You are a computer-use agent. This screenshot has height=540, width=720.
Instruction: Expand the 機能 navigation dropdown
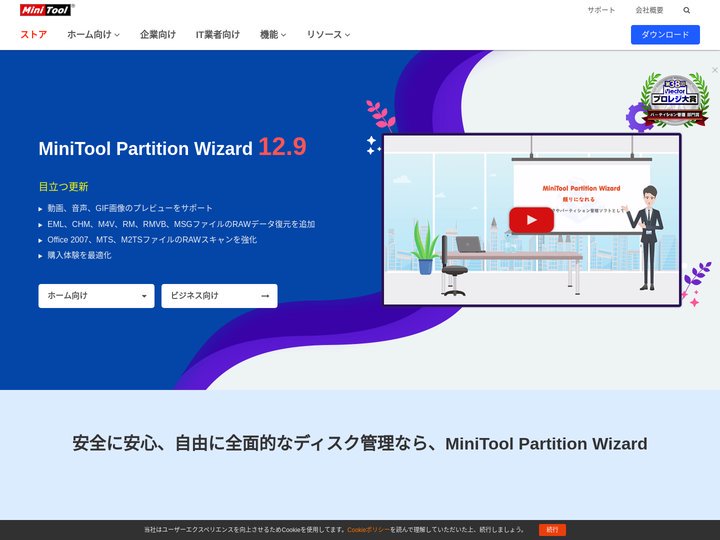coord(273,34)
